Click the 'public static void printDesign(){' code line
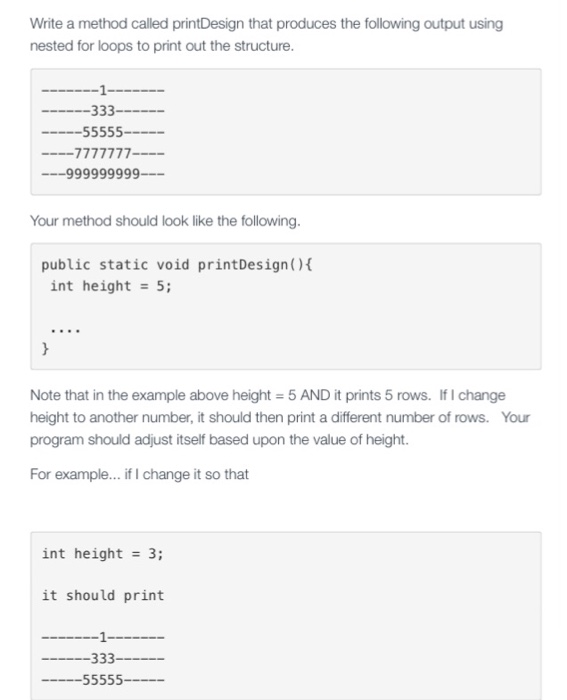Image resolution: width=567 pixels, height=700 pixels. 177,265
